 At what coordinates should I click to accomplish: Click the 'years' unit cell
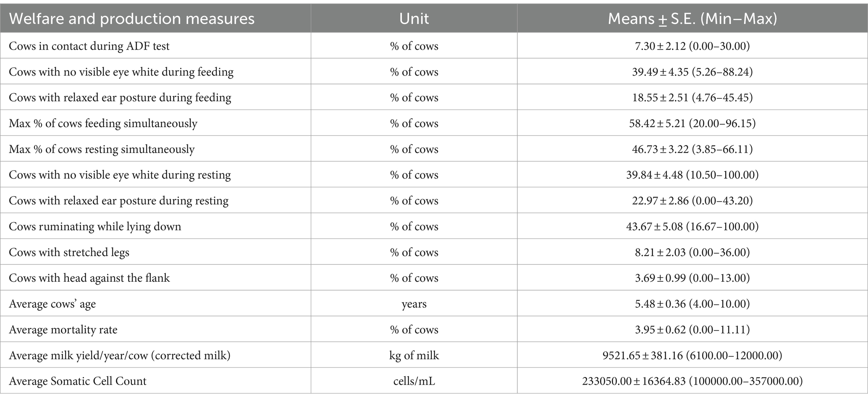point(414,304)
